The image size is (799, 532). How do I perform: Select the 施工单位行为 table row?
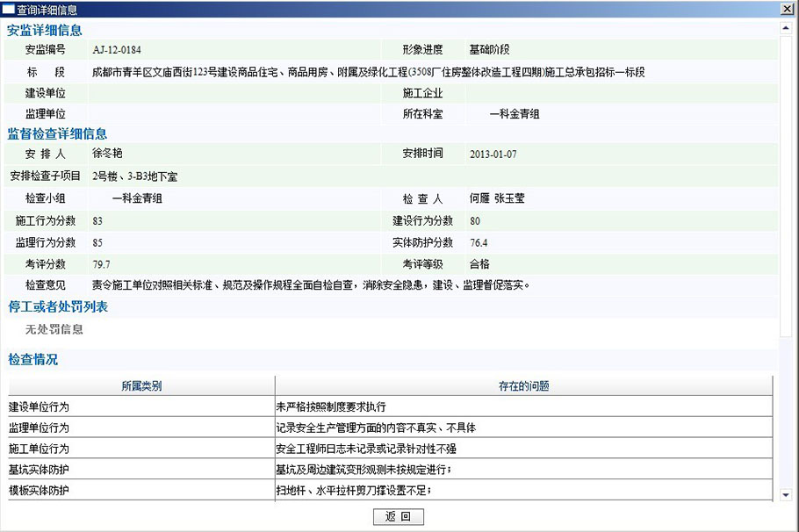point(391,449)
